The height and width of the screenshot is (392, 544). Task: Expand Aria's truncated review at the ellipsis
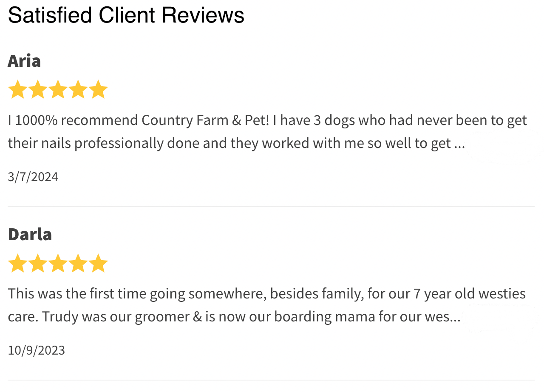coord(460,144)
